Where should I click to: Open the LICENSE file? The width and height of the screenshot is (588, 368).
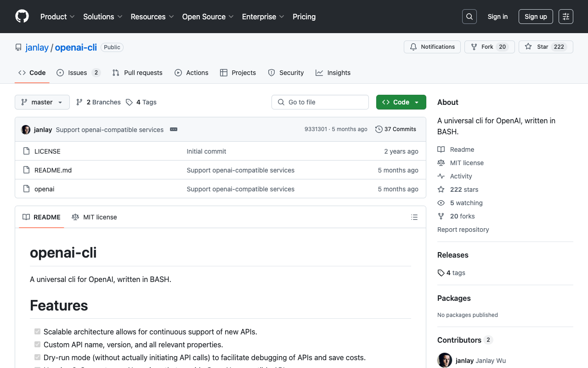click(47, 151)
